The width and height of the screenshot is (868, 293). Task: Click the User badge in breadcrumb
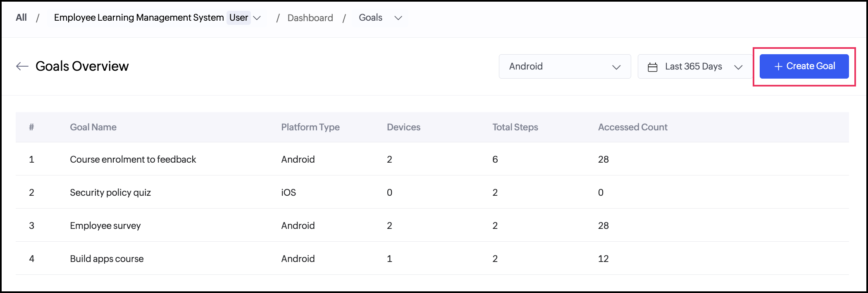[238, 18]
